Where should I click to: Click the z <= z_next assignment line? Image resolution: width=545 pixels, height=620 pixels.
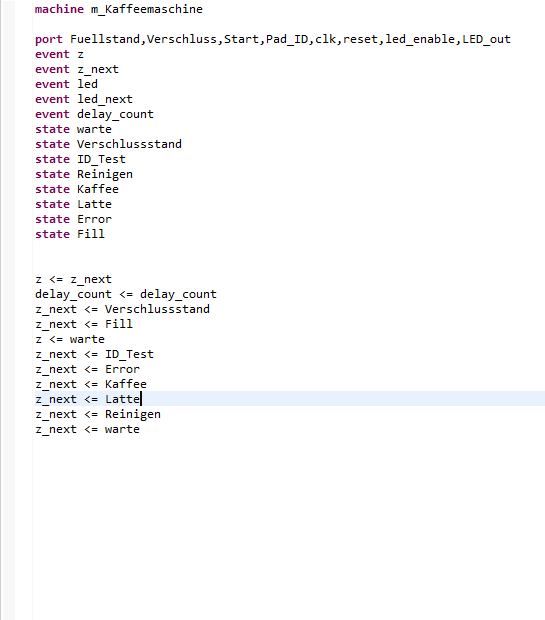pyautogui.click(x=73, y=279)
